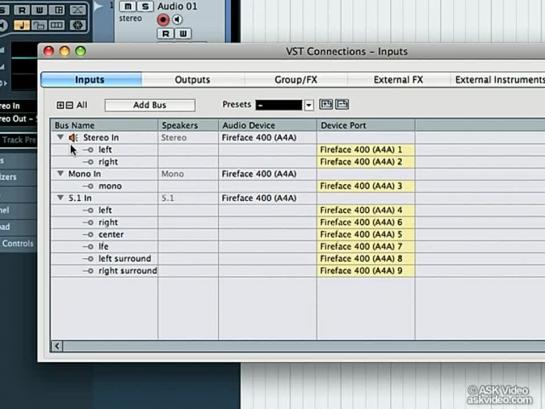The width and height of the screenshot is (545, 409).
Task: Toggle Mute button on Audio 01 track
Action: click(x=128, y=6)
